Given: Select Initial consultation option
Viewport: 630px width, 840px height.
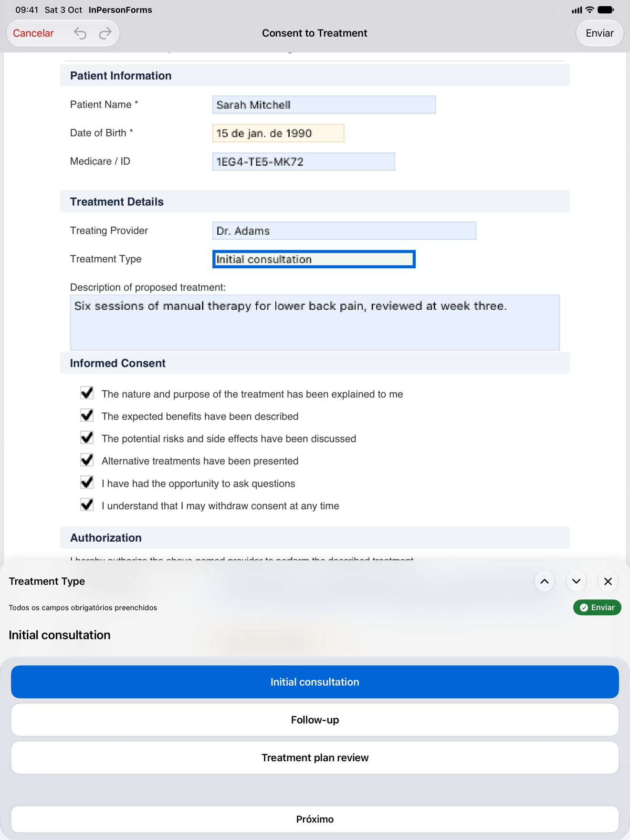Looking at the screenshot, I should pyautogui.click(x=315, y=682).
